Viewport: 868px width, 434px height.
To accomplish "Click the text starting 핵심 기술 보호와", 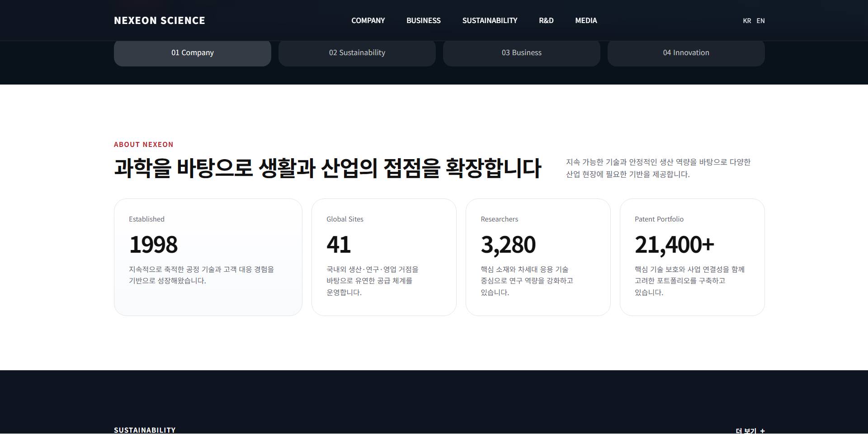I will click(690, 281).
